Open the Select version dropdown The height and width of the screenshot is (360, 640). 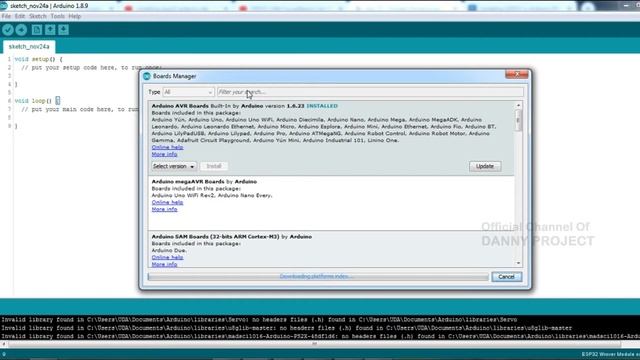point(174,167)
